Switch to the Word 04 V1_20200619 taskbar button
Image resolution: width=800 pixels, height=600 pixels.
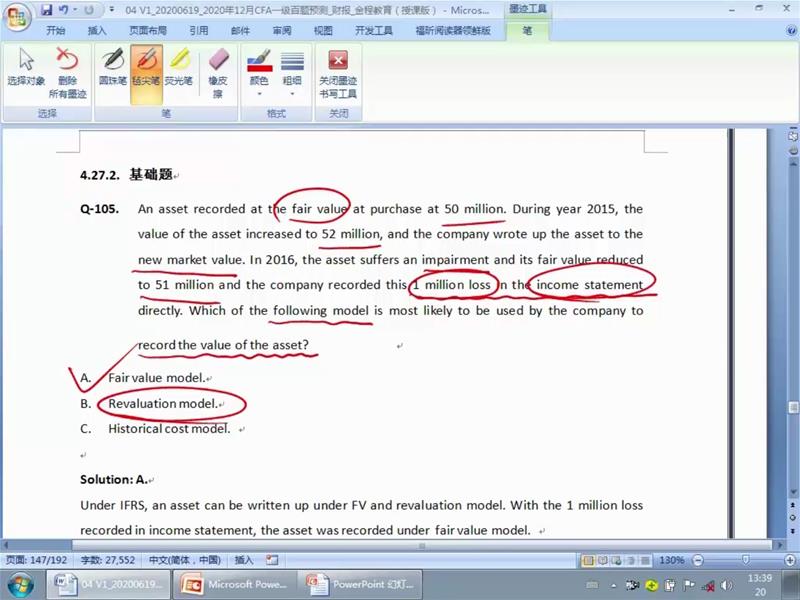108,585
